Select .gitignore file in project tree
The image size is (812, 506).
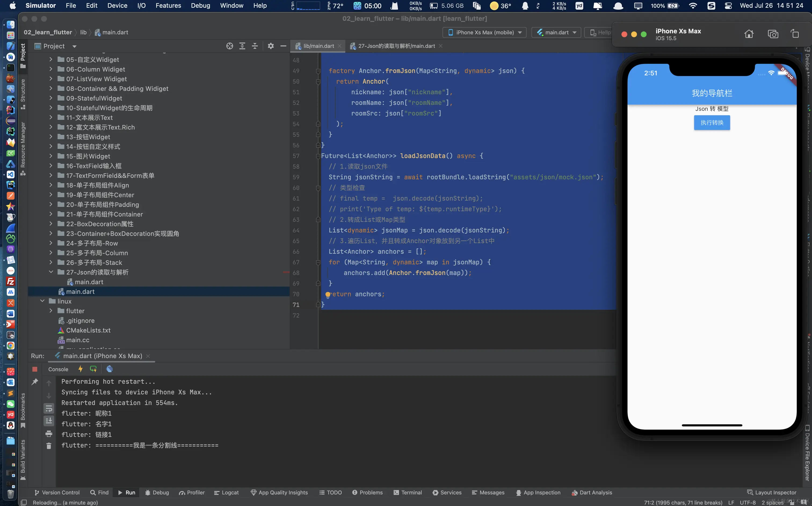click(x=80, y=320)
